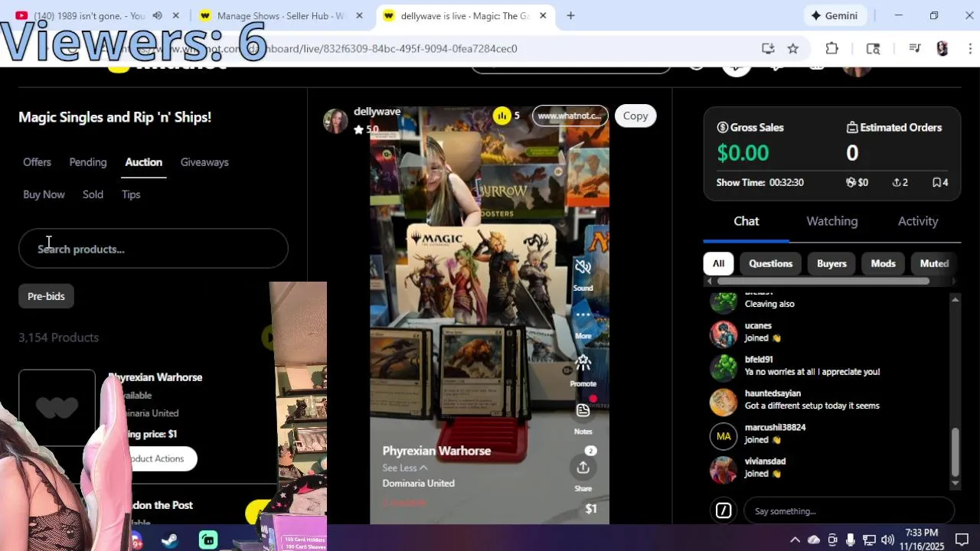Click the bookmark count icon showing 4

(936, 183)
